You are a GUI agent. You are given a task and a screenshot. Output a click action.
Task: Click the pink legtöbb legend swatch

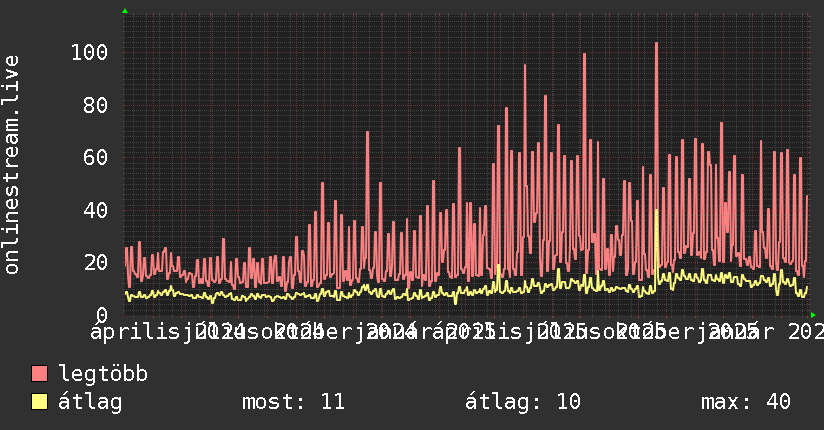(x=39, y=373)
